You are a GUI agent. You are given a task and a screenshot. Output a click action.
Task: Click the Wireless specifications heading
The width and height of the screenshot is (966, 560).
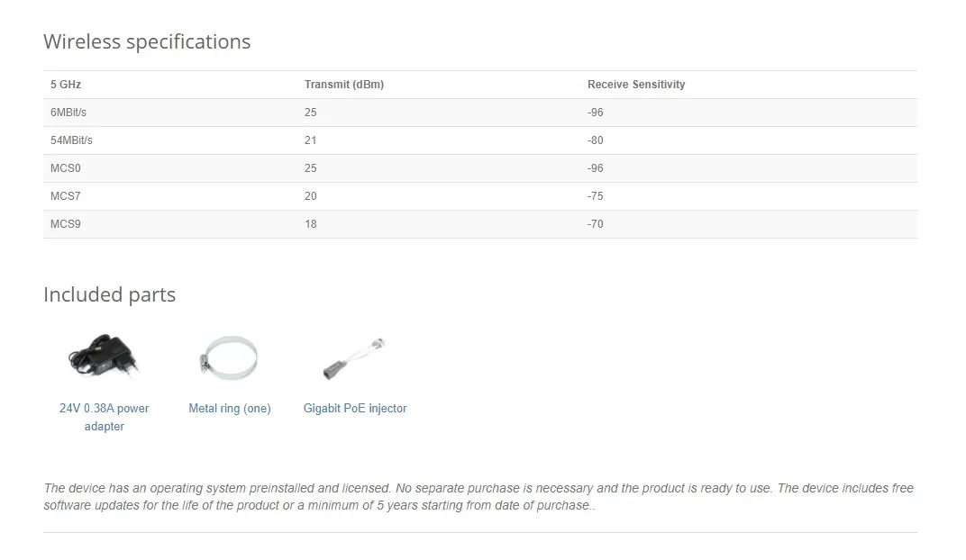(147, 42)
